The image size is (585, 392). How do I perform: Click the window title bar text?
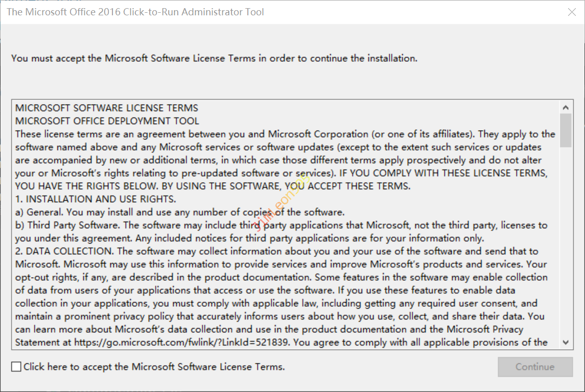pyautogui.click(x=135, y=12)
